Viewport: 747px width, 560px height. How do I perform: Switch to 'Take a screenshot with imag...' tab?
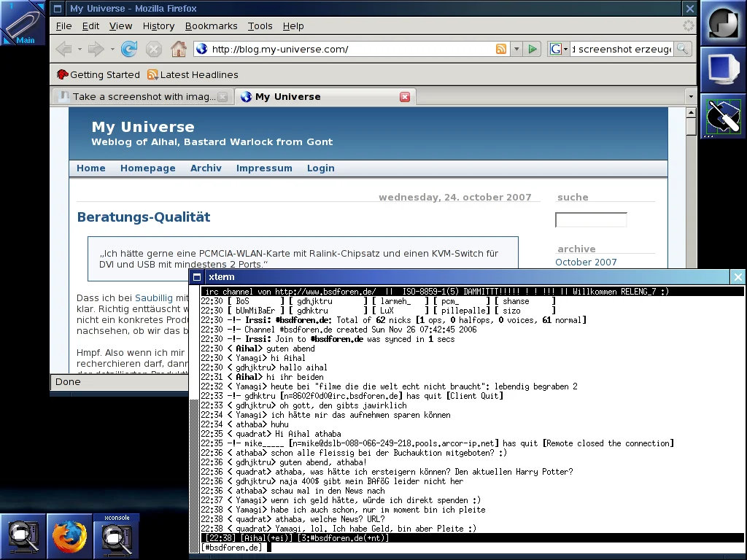coord(142,97)
